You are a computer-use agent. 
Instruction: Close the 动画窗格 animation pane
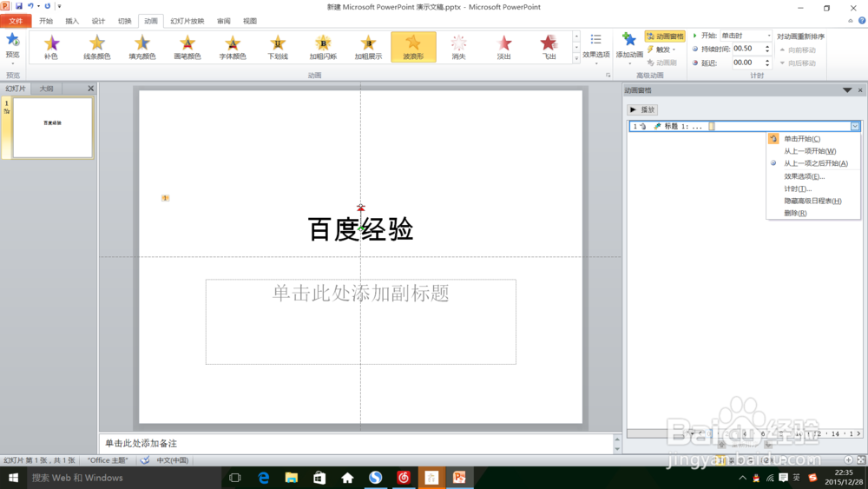pos(860,90)
